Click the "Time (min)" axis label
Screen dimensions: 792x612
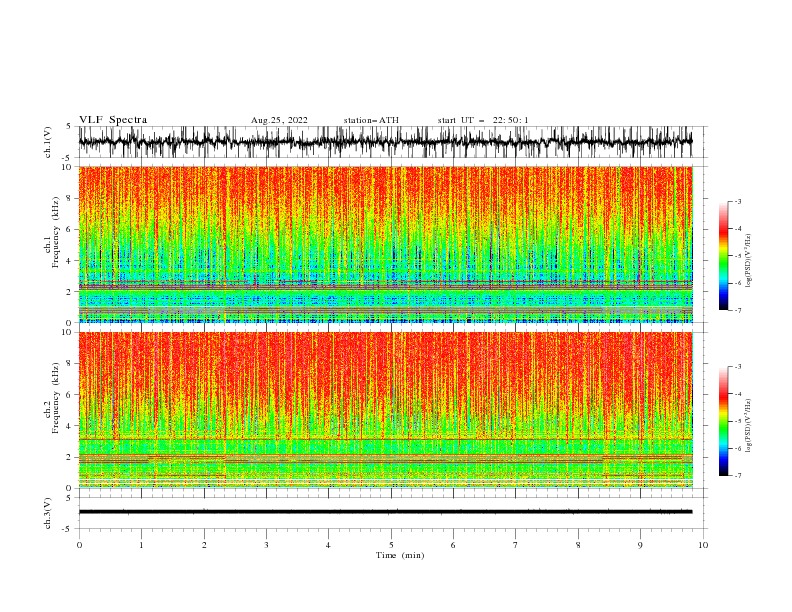400,555
